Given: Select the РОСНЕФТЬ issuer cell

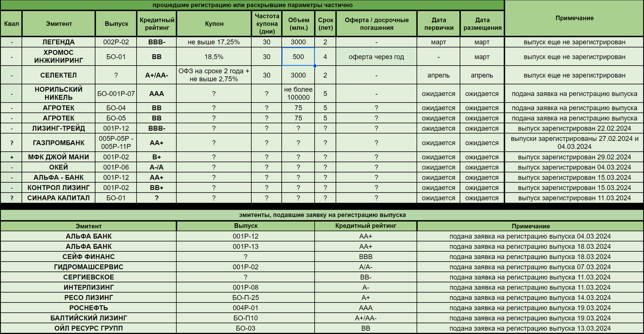Looking at the screenshot, I should [x=89, y=308].
